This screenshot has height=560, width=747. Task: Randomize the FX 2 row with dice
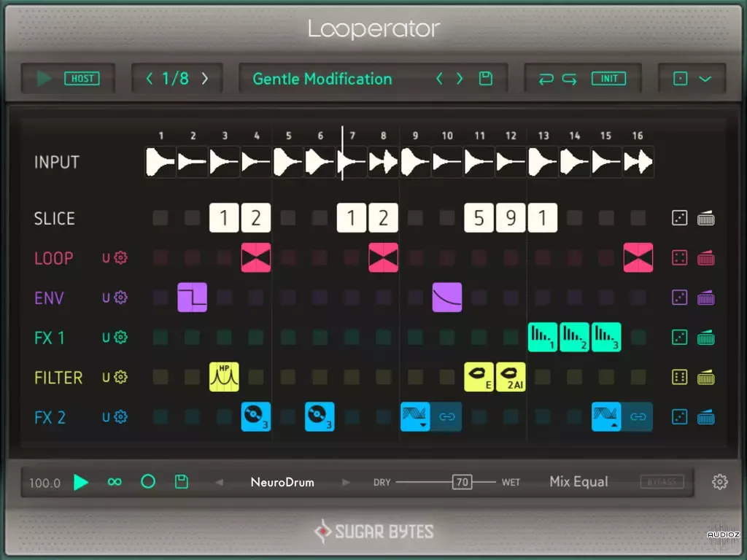coord(679,417)
